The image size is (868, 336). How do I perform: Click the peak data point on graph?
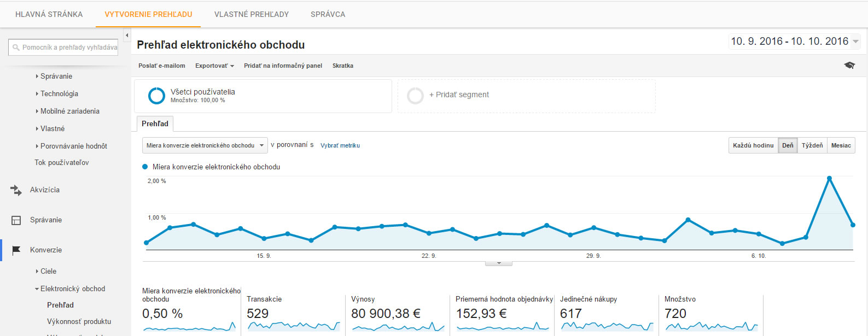coord(829,178)
